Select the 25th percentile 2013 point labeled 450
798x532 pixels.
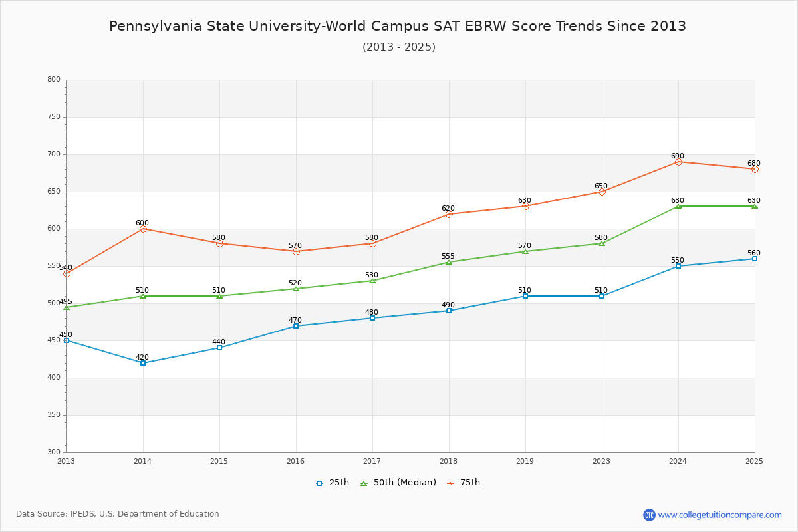click(x=66, y=340)
